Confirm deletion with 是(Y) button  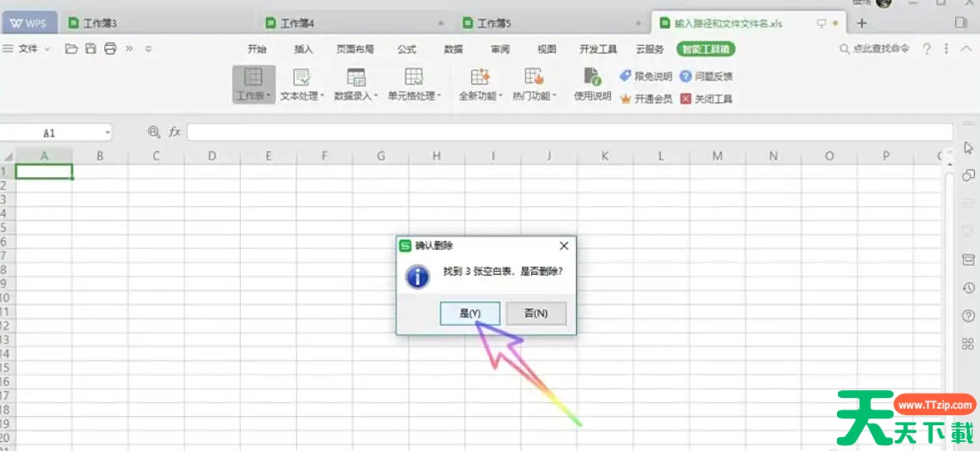470,314
